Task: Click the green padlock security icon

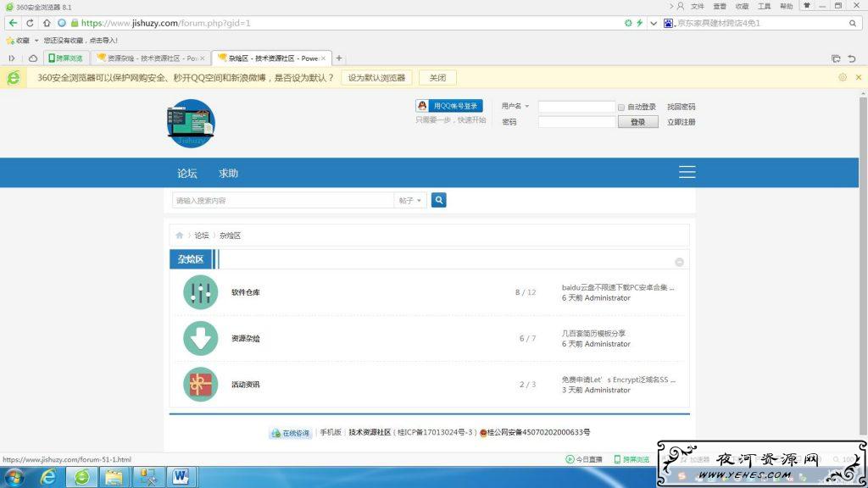Action: (x=75, y=23)
